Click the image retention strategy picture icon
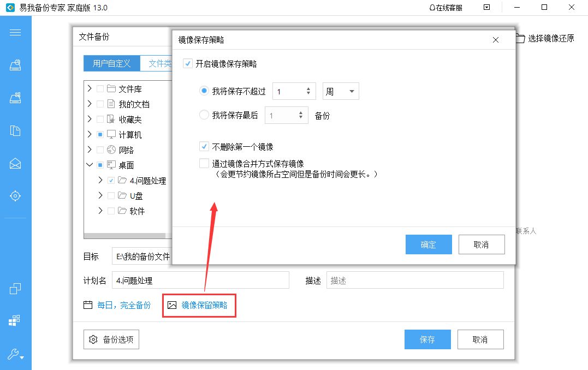Screen dimensions: 588x370 (172, 305)
